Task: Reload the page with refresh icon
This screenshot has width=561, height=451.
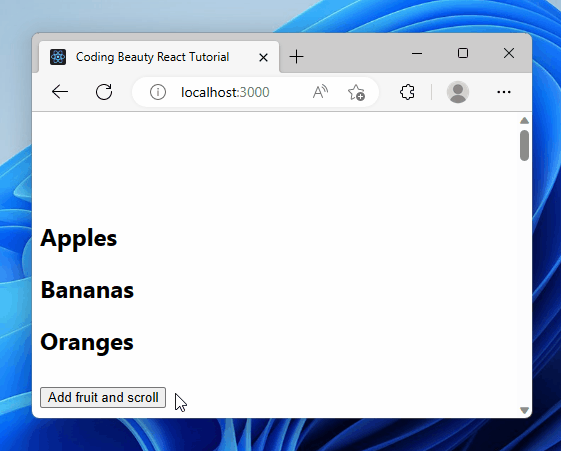Action: (104, 92)
